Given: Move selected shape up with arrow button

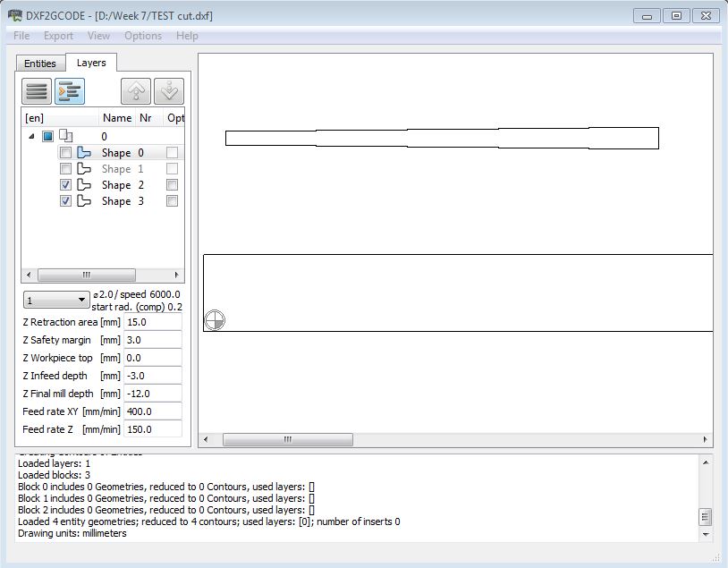Looking at the screenshot, I should (136, 91).
